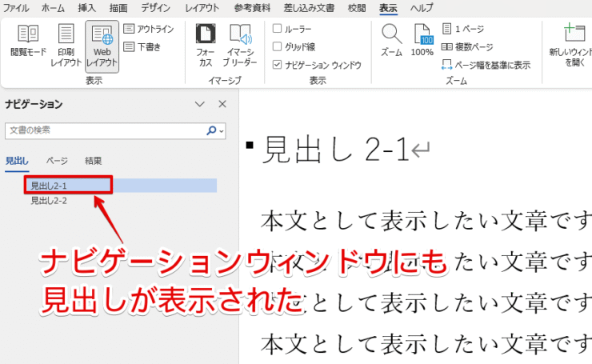
Task: Fit view with ページ幅を基準に表示
Action: pyautogui.click(x=486, y=65)
